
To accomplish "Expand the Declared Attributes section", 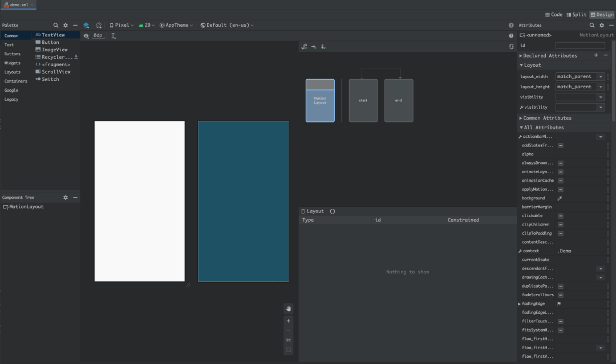I will 521,56.
